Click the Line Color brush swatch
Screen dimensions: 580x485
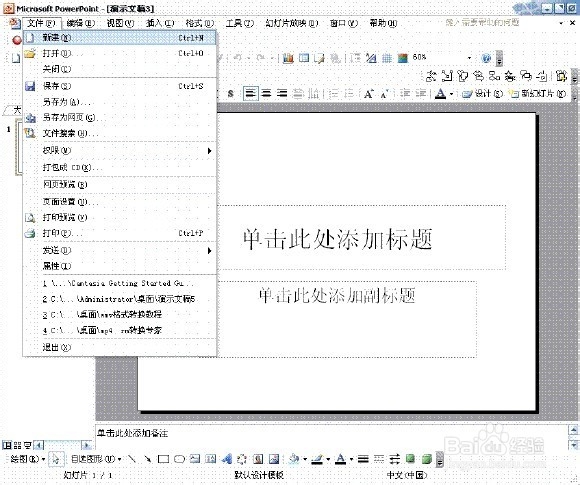click(x=318, y=459)
